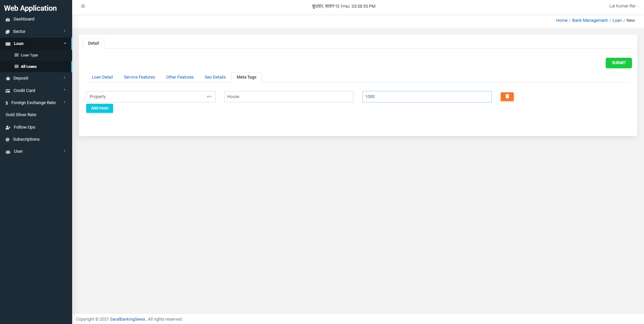
Task: Click the dollar sign icon for Foreign Exchange
Action: pos(7,103)
